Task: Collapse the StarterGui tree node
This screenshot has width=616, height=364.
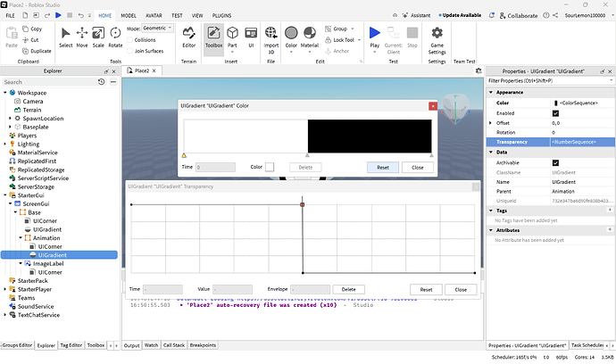Action: (5, 195)
